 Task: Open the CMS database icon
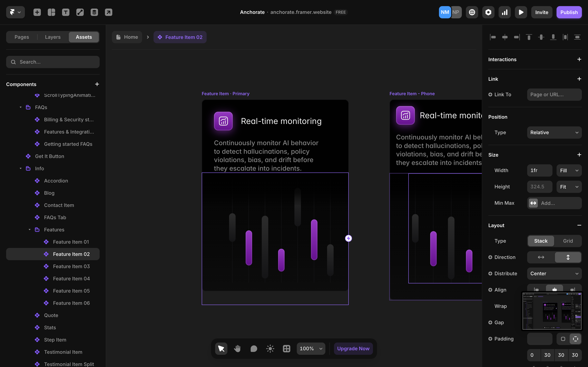click(94, 12)
